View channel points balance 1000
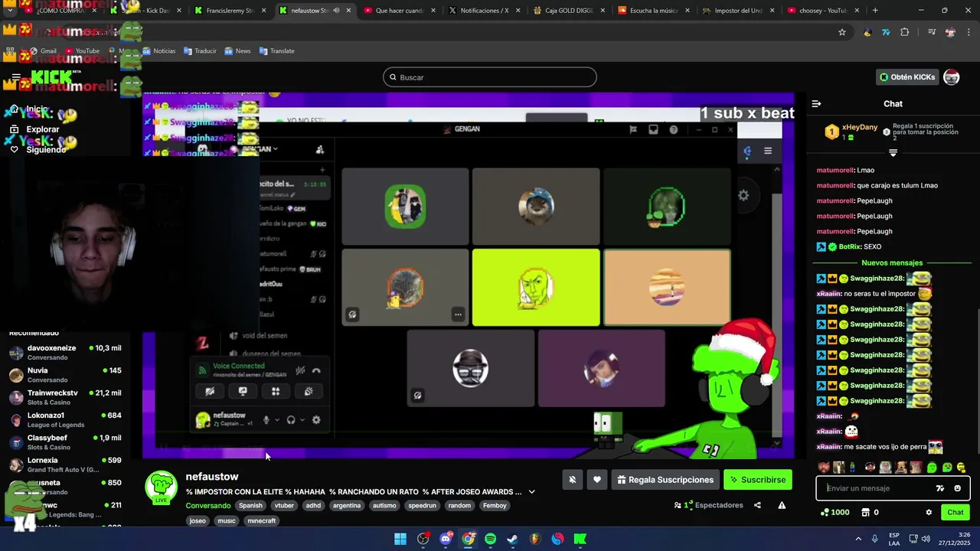The width and height of the screenshot is (980, 551). (x=835, y=513)
